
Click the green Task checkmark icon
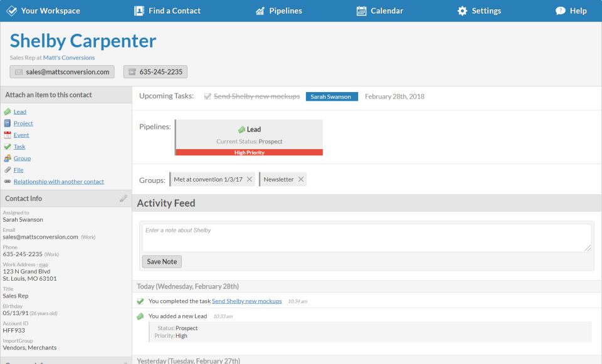pos(8,147)
